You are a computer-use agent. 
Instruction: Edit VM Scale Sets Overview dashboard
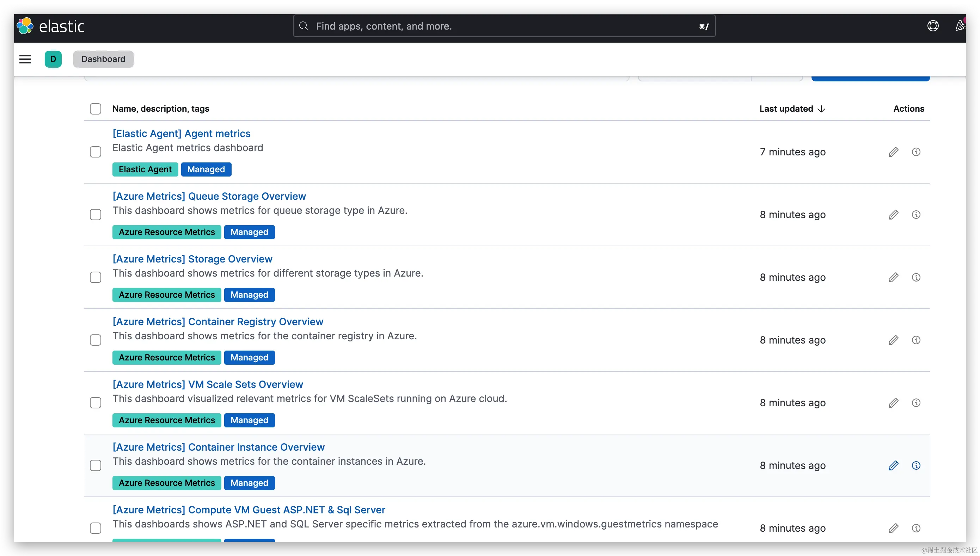(893, 403)
